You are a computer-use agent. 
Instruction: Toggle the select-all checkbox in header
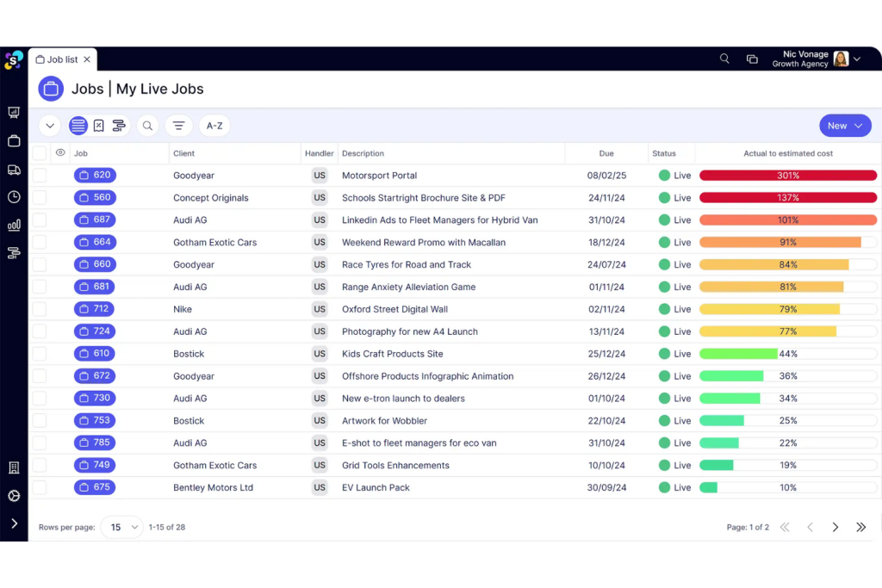point(40,153)
